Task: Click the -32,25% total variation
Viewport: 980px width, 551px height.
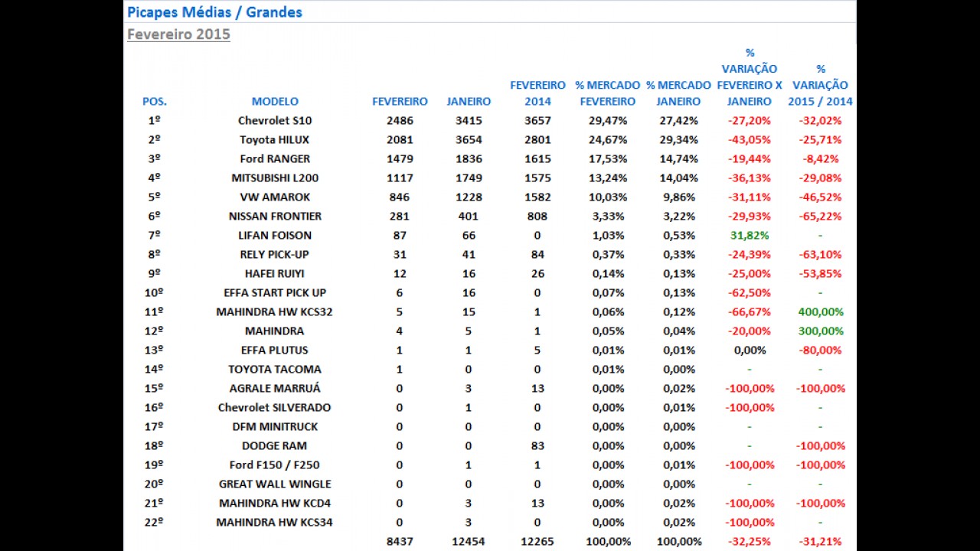Action: (750, 541)
